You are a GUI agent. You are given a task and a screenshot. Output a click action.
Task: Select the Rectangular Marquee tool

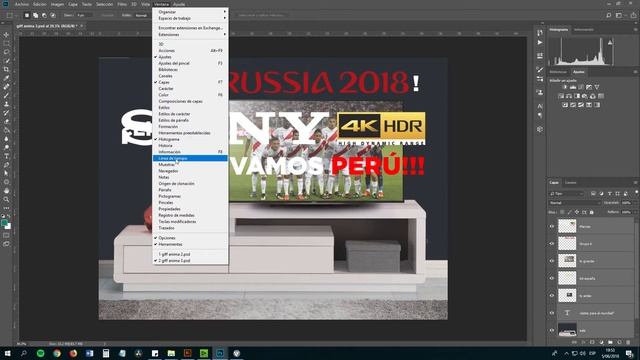click(6, 44)
